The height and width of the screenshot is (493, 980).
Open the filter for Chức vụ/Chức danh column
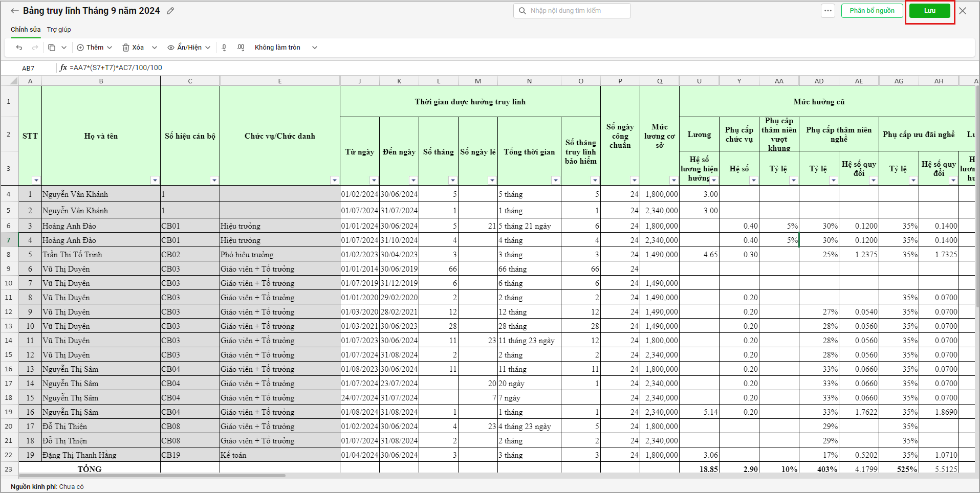click(334, 180)
